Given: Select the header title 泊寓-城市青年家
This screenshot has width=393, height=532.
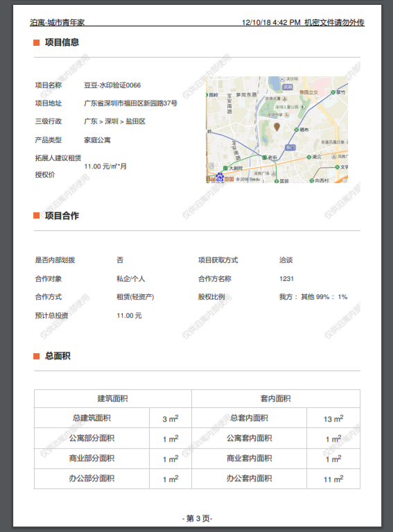Looking at the screenshot, I should tap(57, 22).
